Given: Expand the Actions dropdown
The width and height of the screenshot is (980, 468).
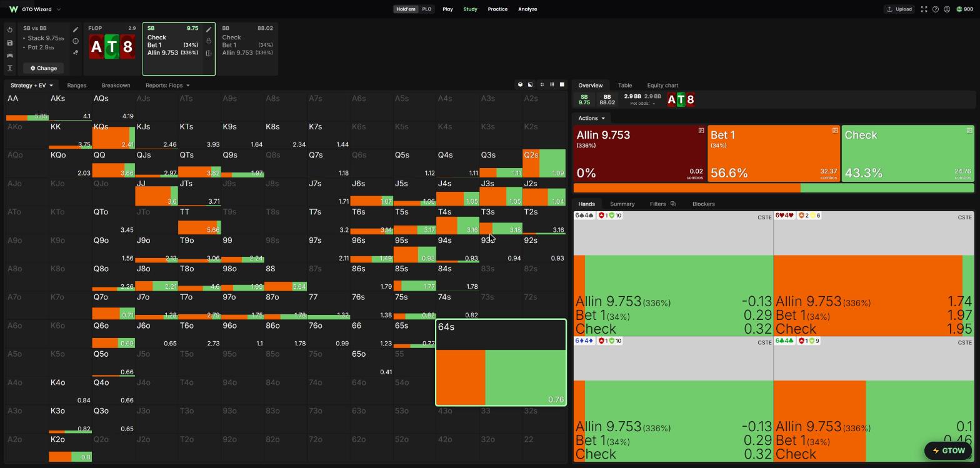Looking at the screenshot, I should click(x=591, y=118).
